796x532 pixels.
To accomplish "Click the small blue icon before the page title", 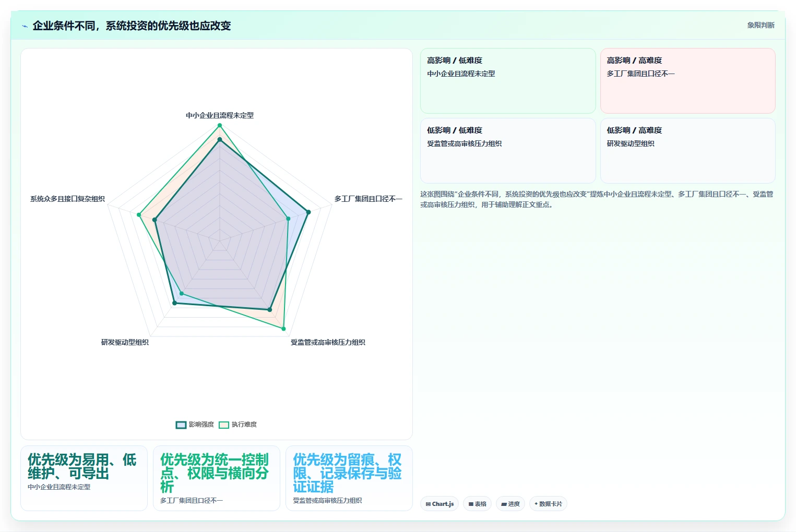I will click(25, 26).
